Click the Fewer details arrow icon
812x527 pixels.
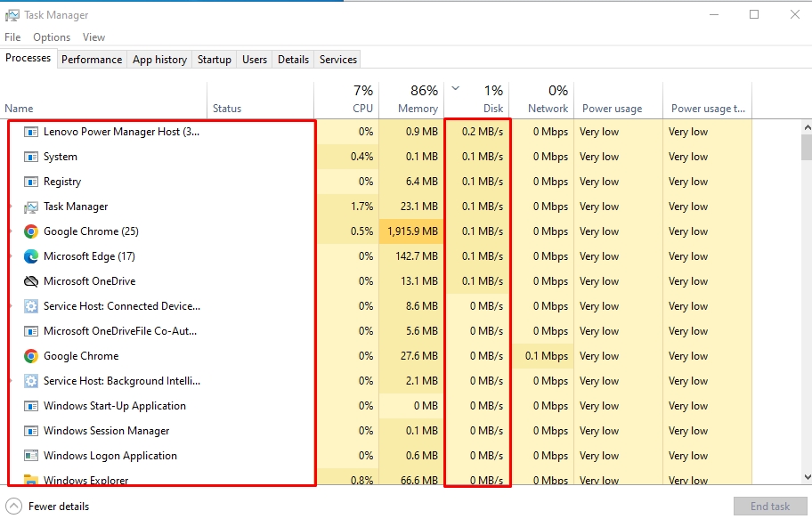pos(13,507)
